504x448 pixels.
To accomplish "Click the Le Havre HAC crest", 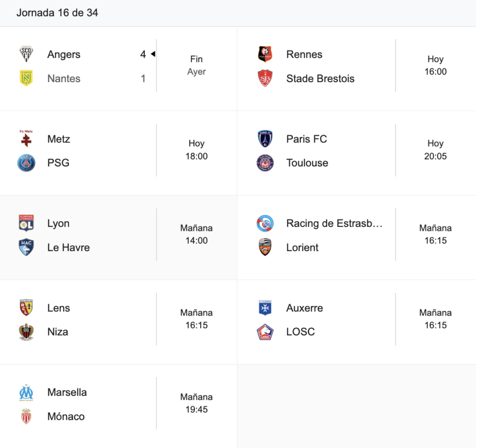I will (26, 247).
